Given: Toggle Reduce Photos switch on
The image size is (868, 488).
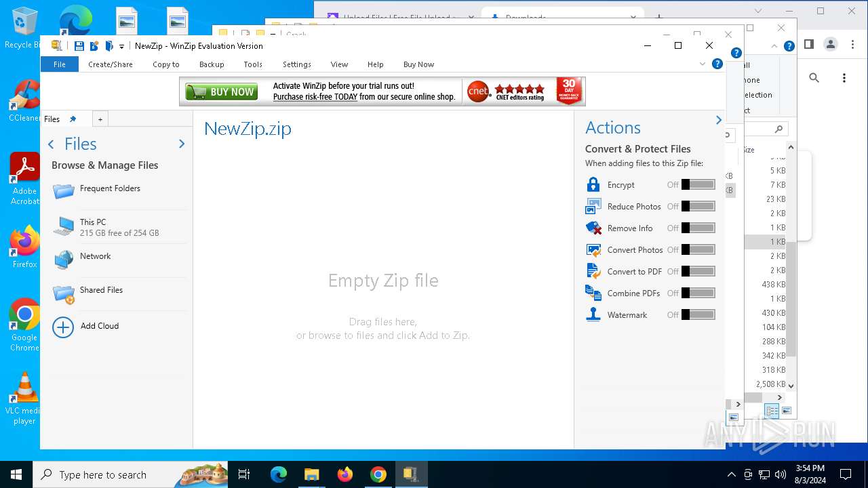Looking at the screenshot, I should pos(698,206).
